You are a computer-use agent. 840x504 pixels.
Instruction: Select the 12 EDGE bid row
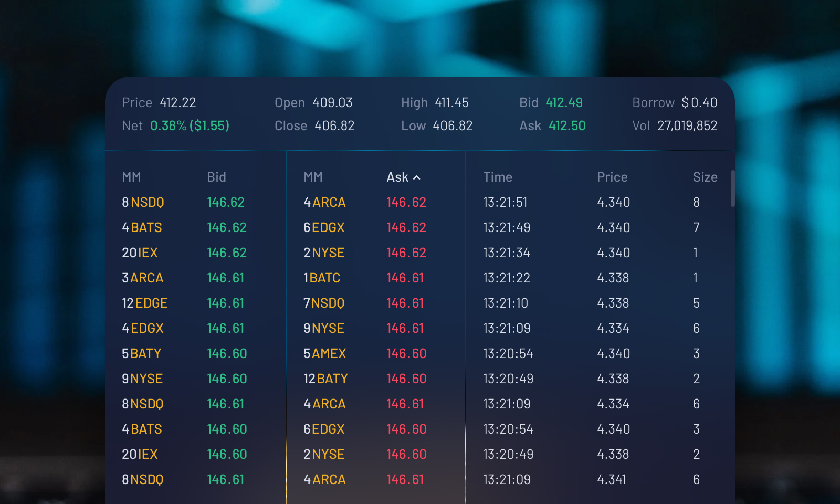pos(195,303)
